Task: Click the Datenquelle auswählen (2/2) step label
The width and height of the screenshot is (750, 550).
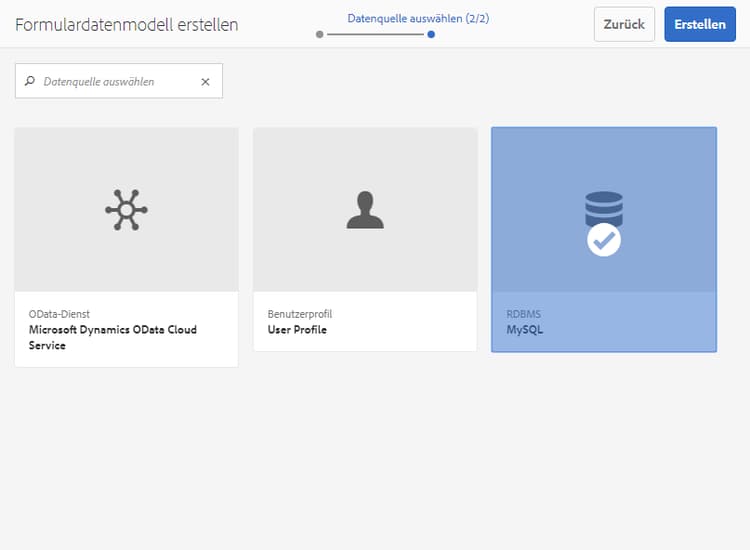Action: tap(418, 19)
